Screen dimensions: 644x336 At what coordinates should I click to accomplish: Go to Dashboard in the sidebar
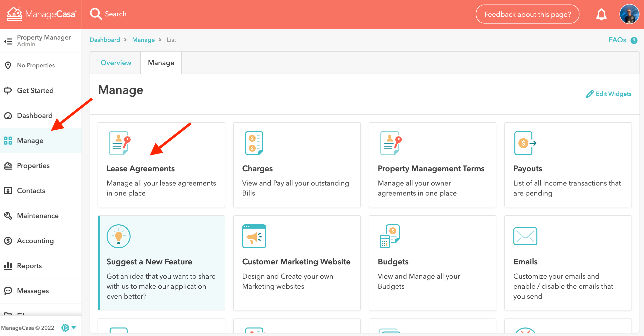tap(41, 115)
